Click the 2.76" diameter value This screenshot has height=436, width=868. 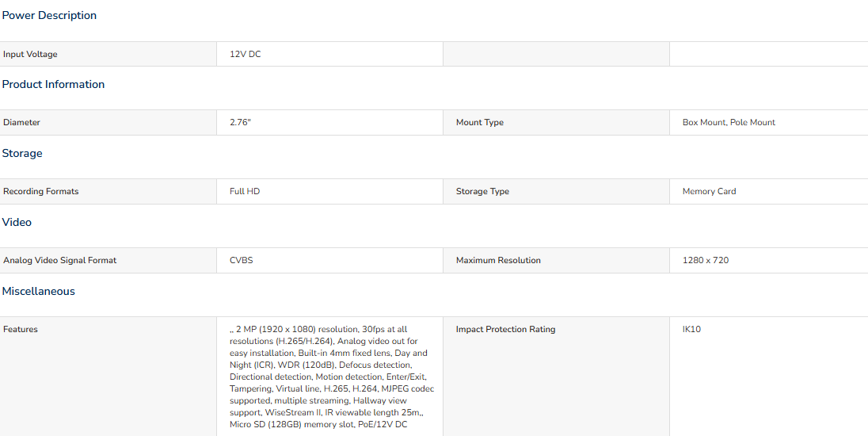coord(240,122)
